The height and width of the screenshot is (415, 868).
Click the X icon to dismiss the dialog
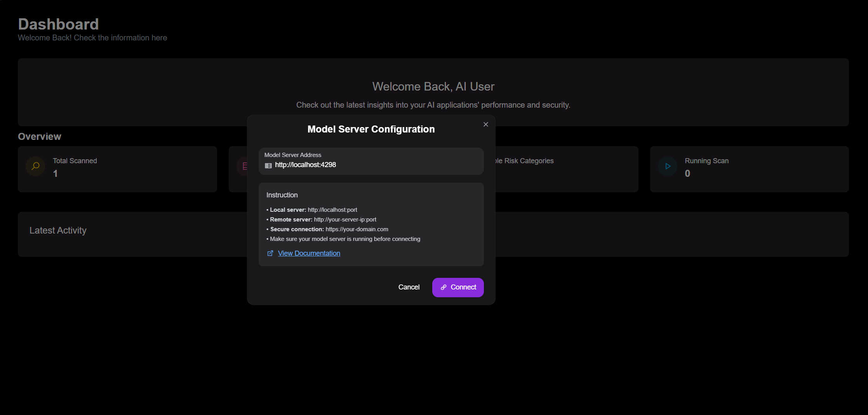tap(485, 124)
